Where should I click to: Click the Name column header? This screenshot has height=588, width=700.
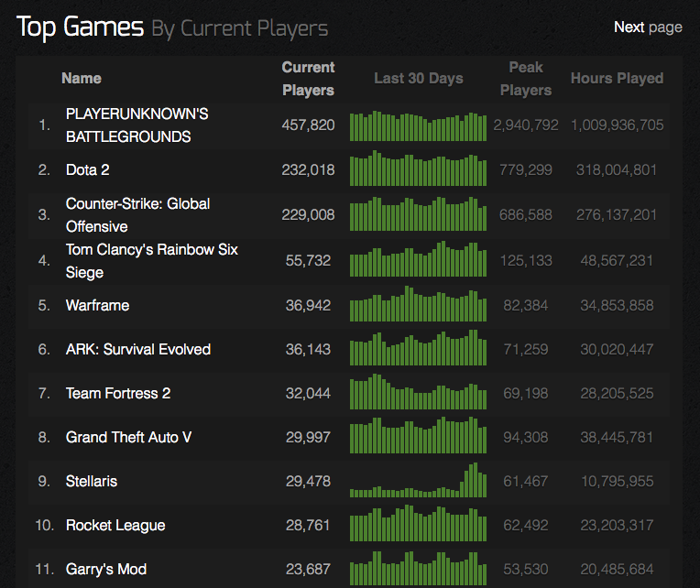[x=82, y=79]
